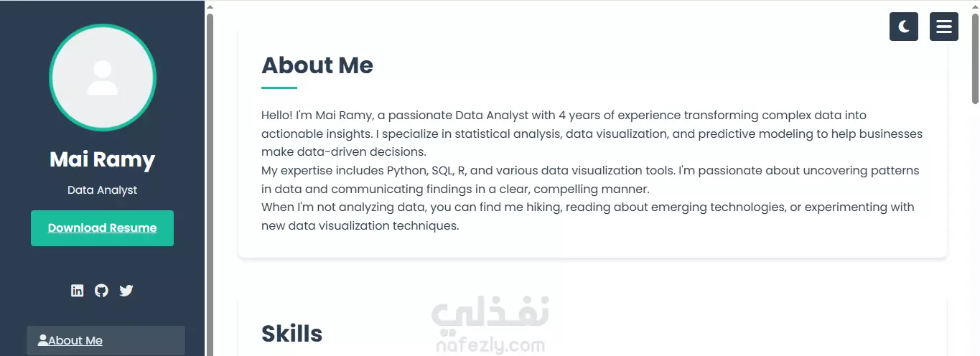The width and height of the screenshot is (980, 356).
Task: Click the main page scrollbar thumb
Action: 975,57
